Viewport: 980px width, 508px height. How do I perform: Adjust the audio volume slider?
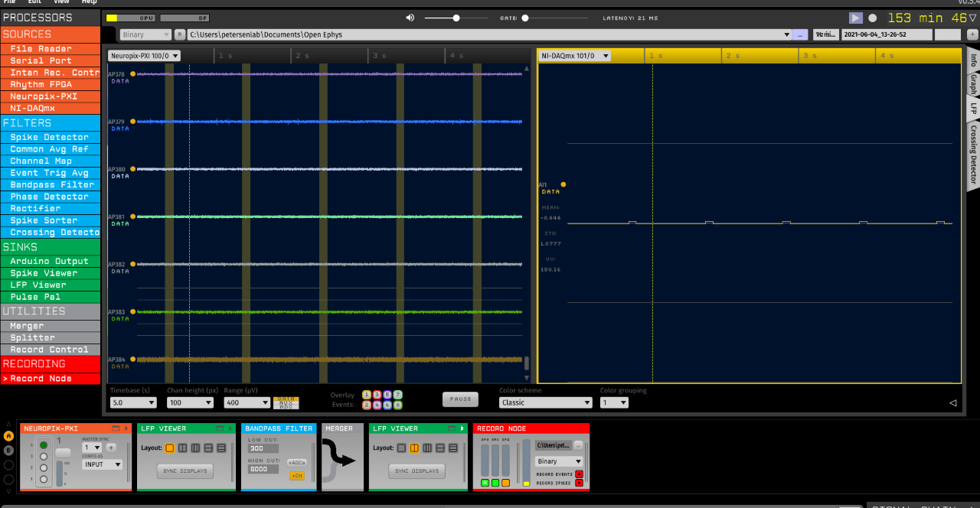456,18
